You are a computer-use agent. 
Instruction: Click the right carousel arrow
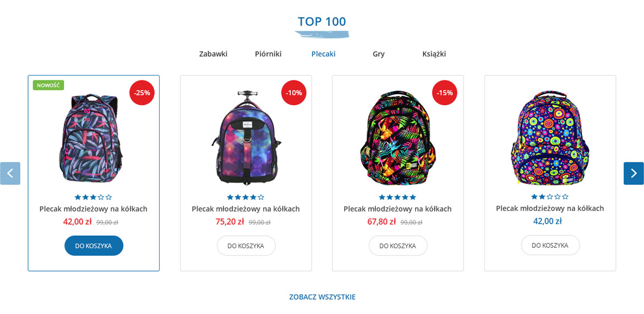[x=634, y=174]
